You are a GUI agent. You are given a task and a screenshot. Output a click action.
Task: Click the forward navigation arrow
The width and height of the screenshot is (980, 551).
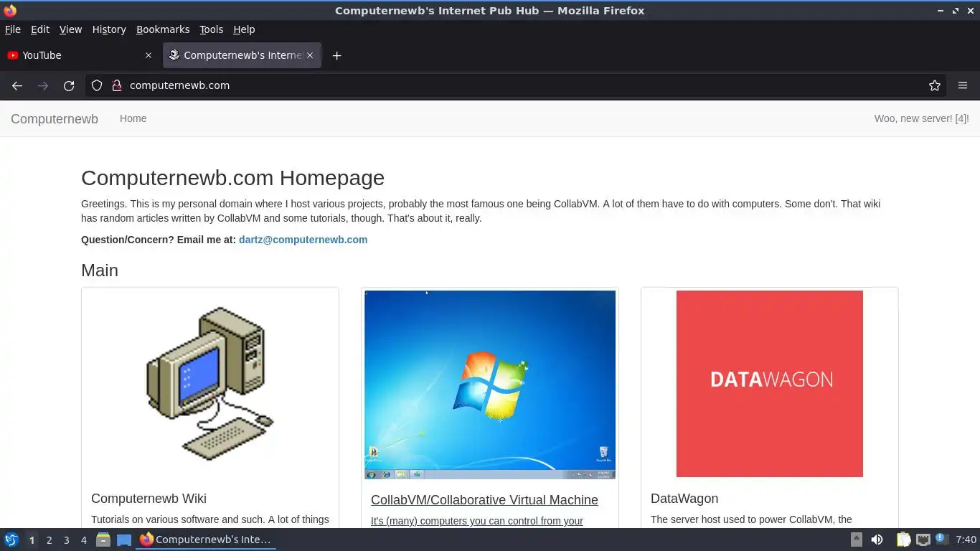click(43, 85)
